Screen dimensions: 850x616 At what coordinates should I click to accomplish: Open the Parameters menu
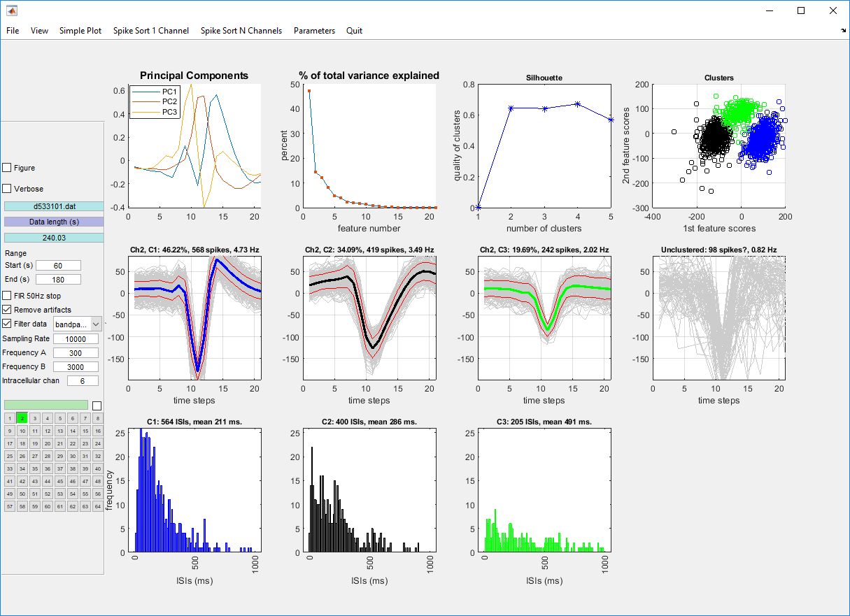(x=314, y=31)
